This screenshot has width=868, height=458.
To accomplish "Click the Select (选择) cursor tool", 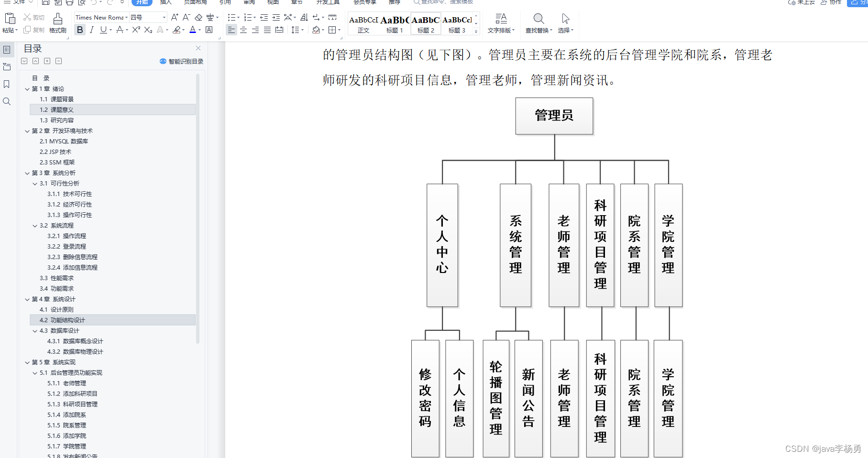I will pyautogui.click(x=566, y=22).
